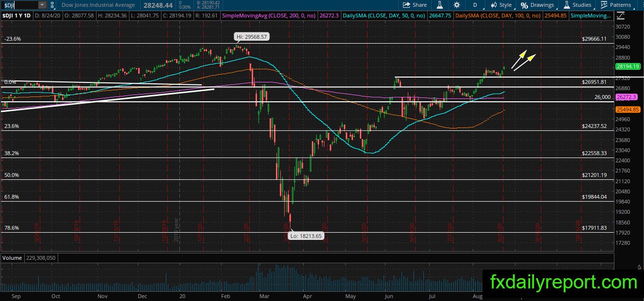Screen dimensions: 644x301
Task: Click the 26272.3 SMA 200 value
Action: [x=330, y=16]
